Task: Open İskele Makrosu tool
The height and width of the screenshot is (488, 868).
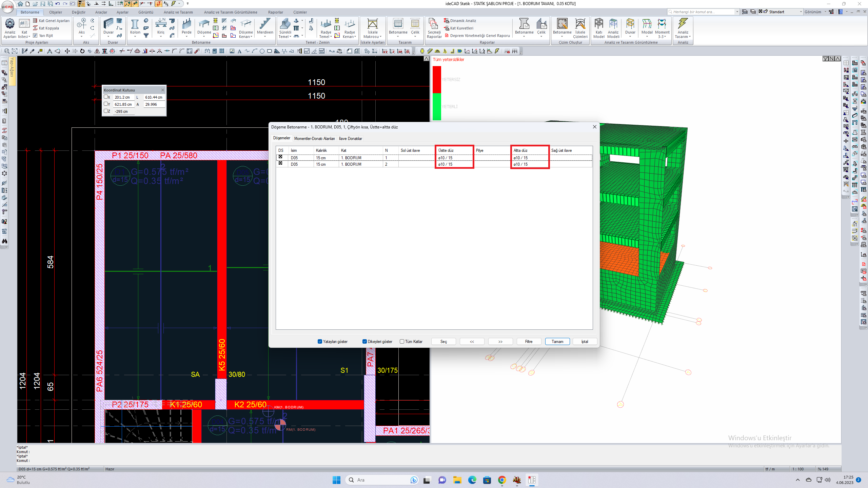Action: click(372, 28)
